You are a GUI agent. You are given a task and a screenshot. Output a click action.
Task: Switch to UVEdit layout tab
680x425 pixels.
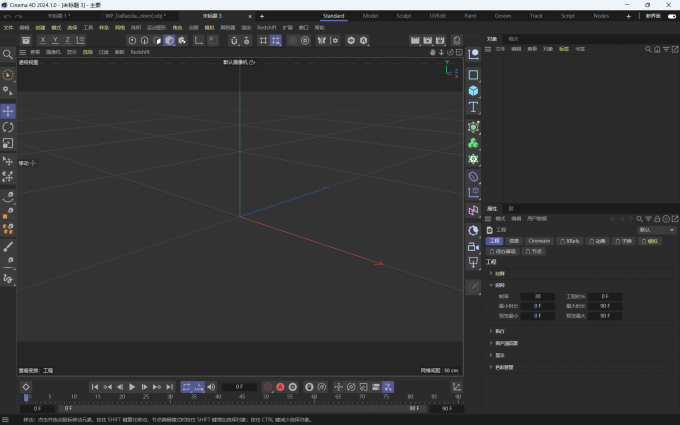click(437, 16)
